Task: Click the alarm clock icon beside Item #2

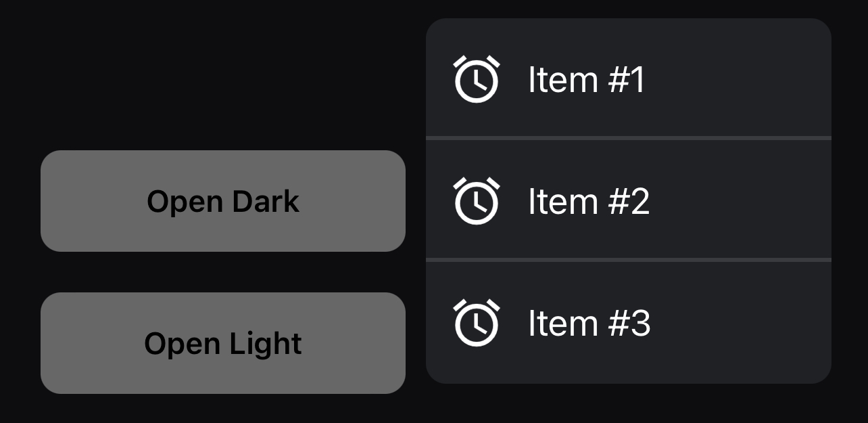Action: point(477,201)
